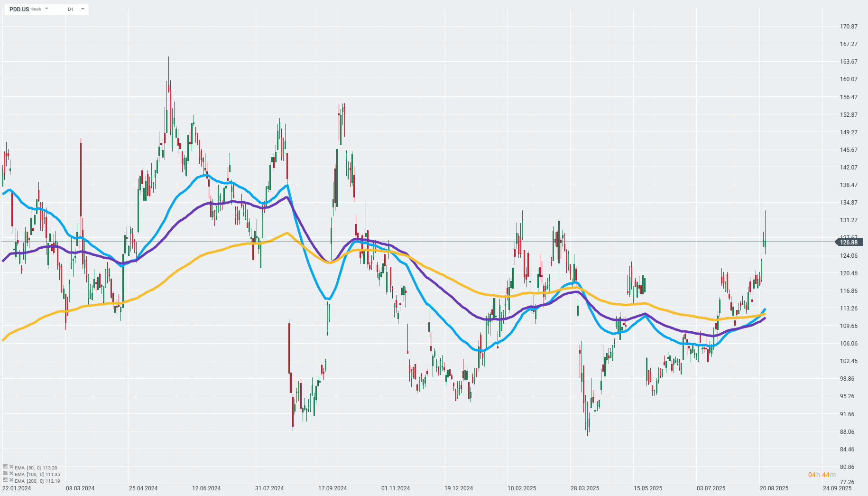Click the 77.26 price axis label

point(847,482)
